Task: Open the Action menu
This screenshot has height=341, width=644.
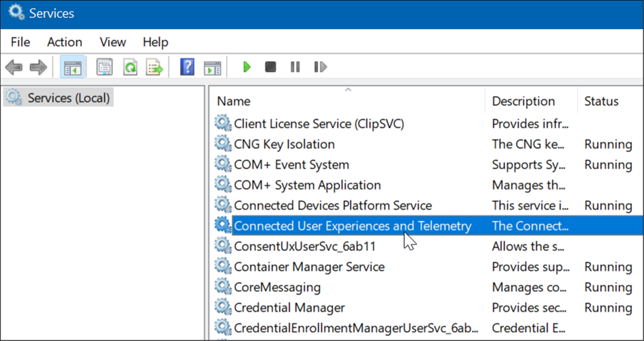Action: [x=65, y=42]
